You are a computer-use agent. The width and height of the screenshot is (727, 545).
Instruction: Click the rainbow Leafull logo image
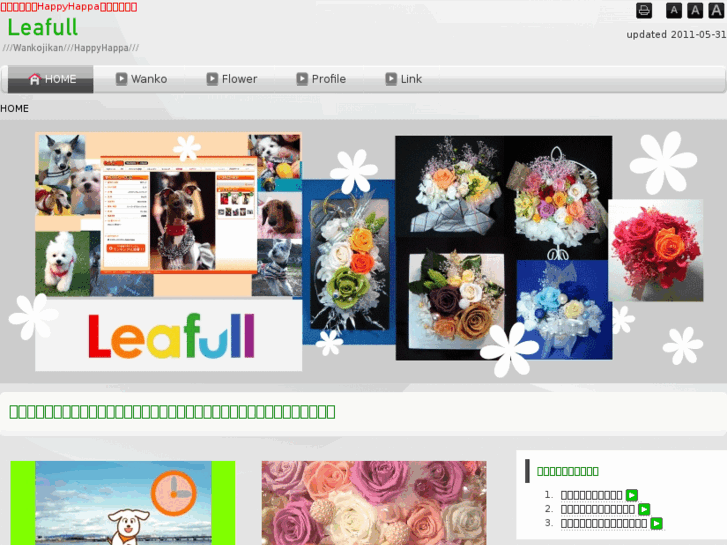171,335
